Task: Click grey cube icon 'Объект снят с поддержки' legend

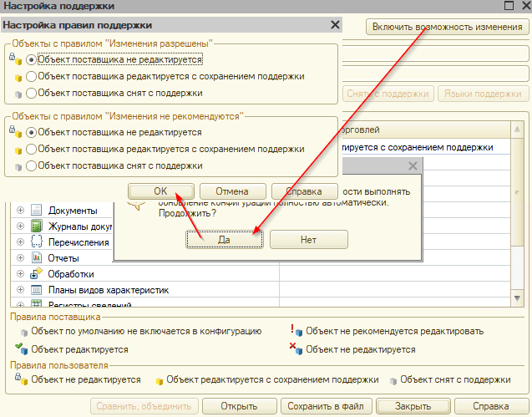Action: [x=393, y=381]
